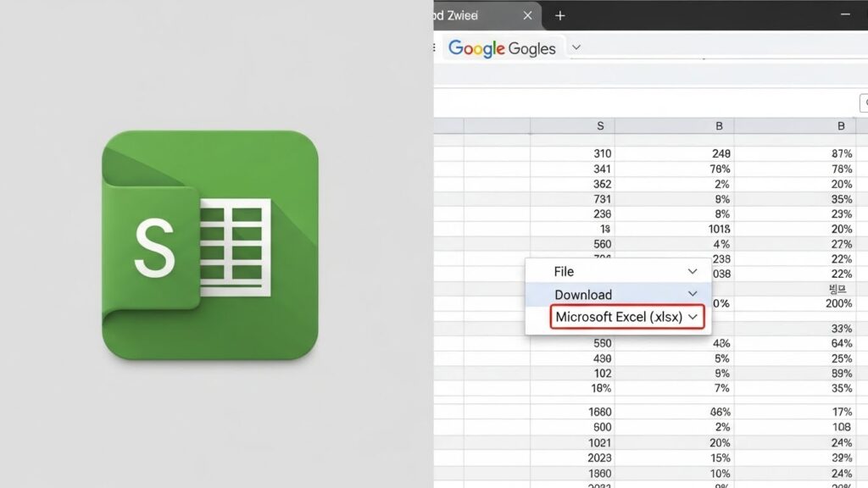Open the arrow next to Microsoft Excel (xlsx)
This screenshot has height=488, width=868.
[694, 317]
